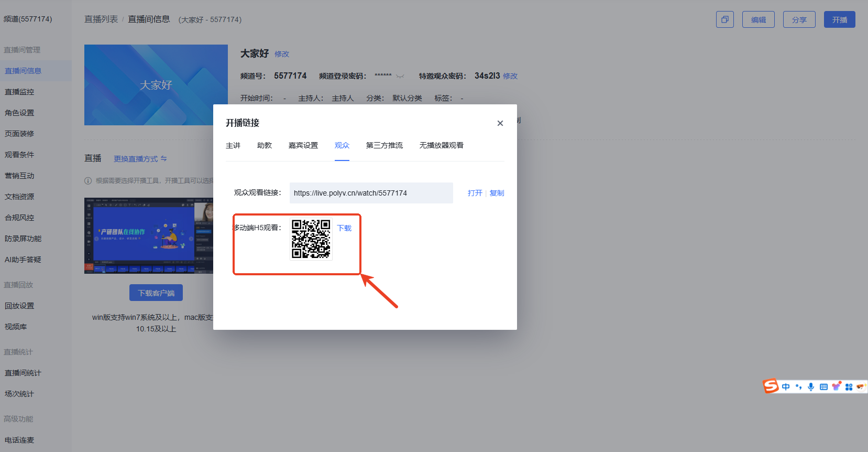Click the mobile H5 QR code image
The width and height of the screenshot is (868, 452).
pyautogui.click(x=311, y=239)
